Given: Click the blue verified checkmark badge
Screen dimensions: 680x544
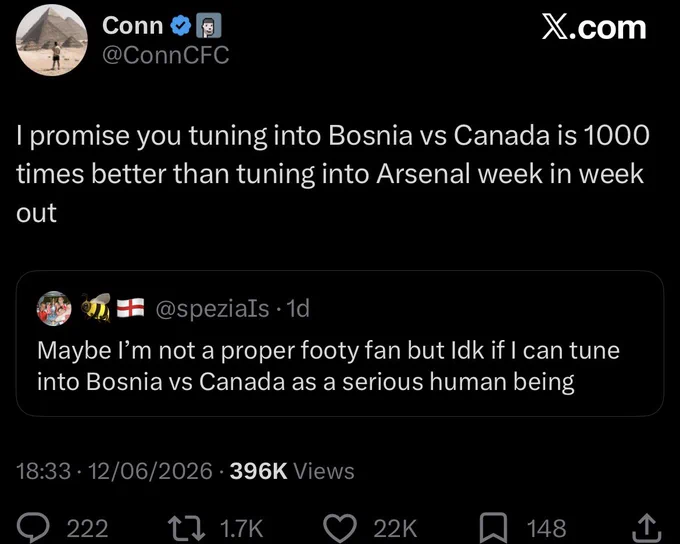Looking at the screenshot, I should (x=180, y=26).
